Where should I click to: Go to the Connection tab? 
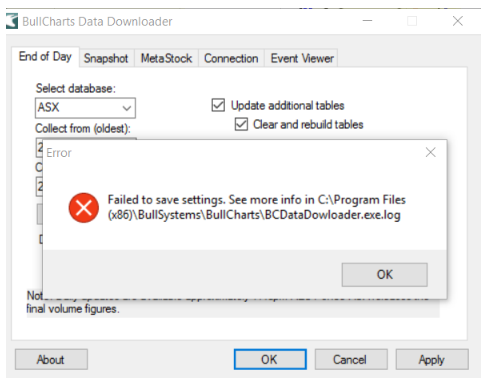tap(231, 58)
